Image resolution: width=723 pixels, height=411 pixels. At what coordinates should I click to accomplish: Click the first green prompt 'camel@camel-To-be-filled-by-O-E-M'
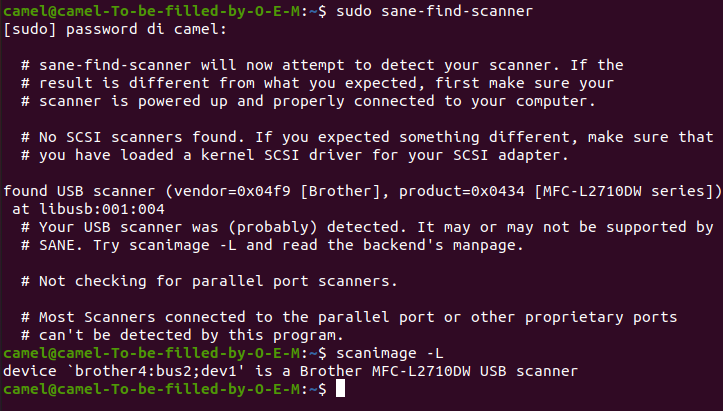[152, 11]
